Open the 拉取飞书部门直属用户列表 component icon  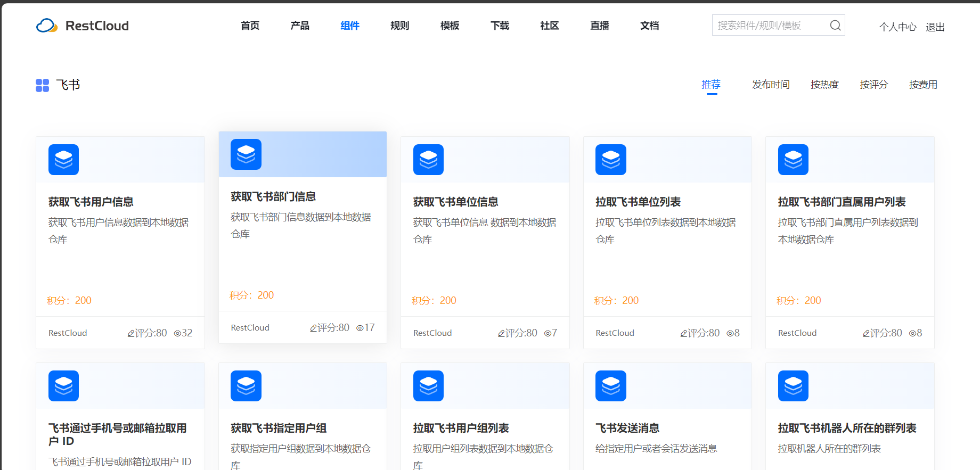click(793, 160)
